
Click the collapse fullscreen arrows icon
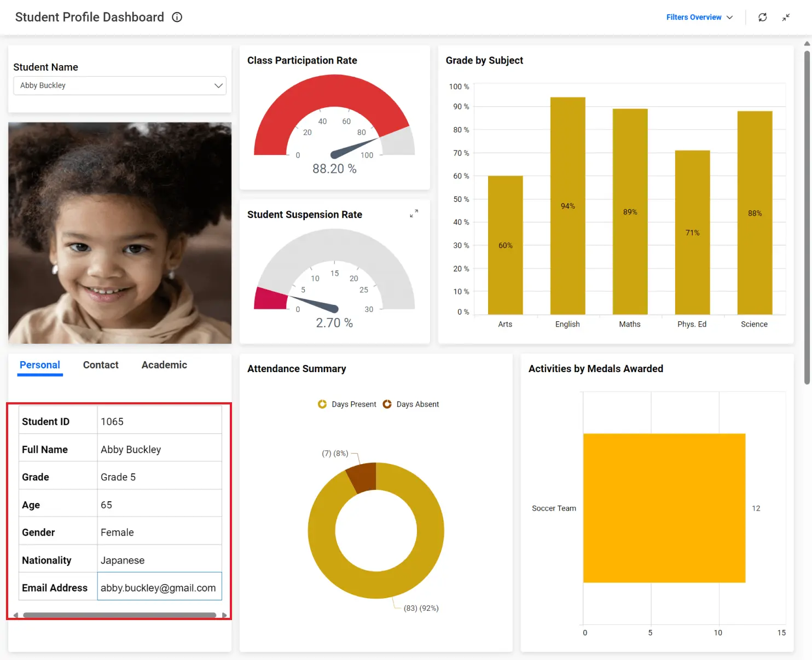tap(786, 18)
